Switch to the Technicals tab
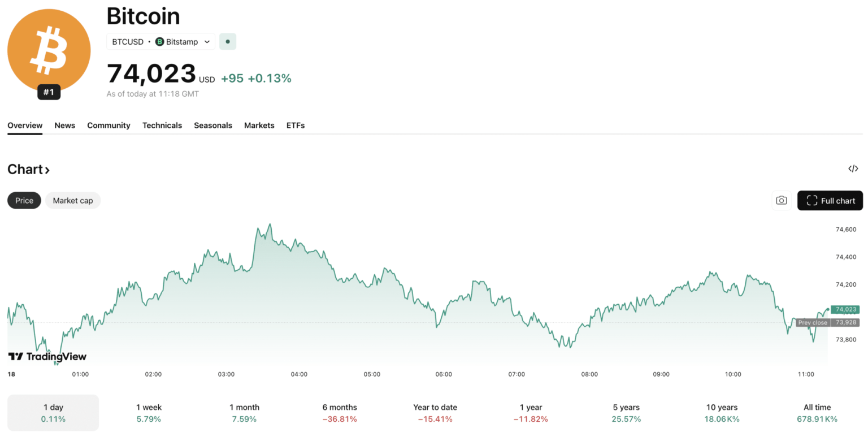The width and height of the screenshot is (868, 432). pyautogui.click(x=162, y=125)
